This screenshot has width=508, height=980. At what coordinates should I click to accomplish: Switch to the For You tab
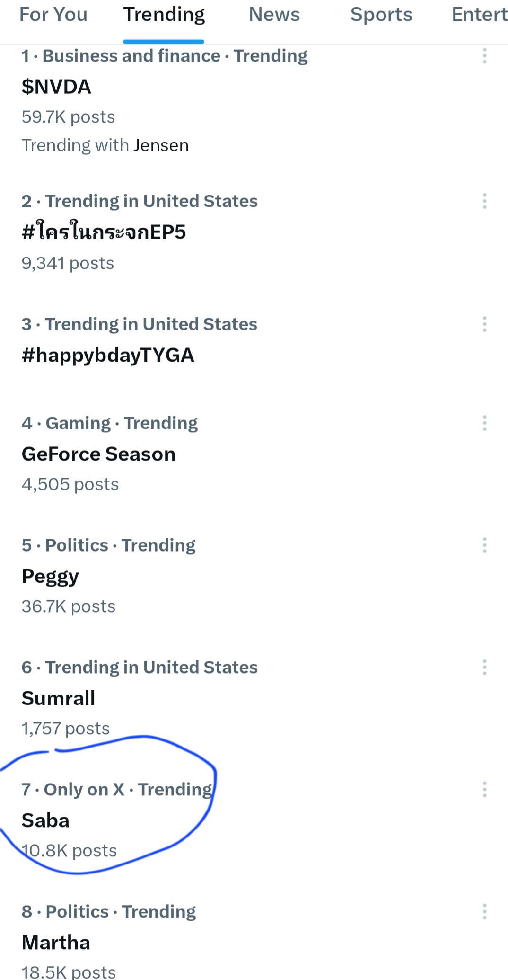coord(53,15)
